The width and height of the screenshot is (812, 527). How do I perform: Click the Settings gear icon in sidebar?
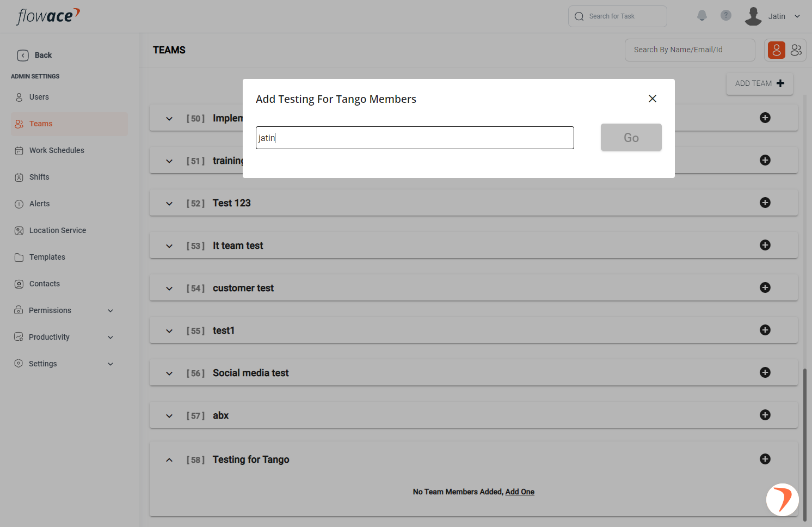pyautogui.click(x=19, y=363)
